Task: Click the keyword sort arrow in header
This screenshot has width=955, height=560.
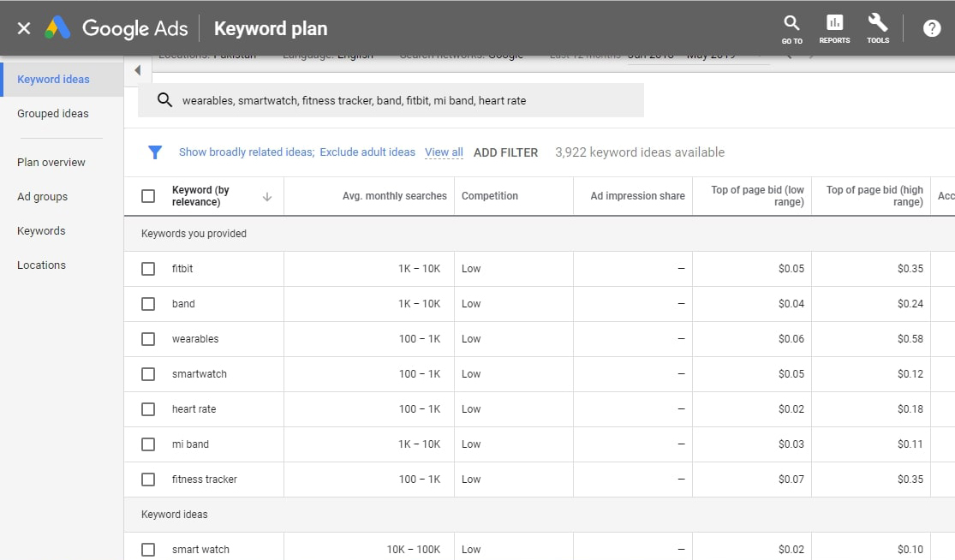Action: pos(267,197)
